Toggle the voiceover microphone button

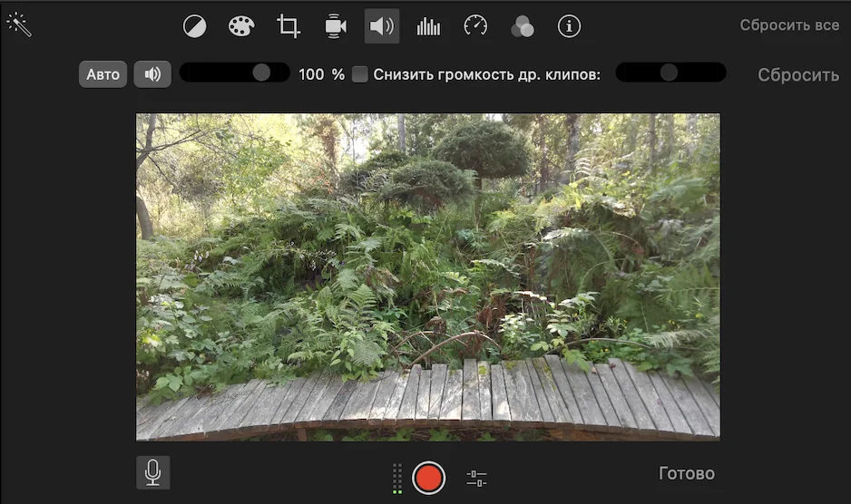(x=153, y=473)
